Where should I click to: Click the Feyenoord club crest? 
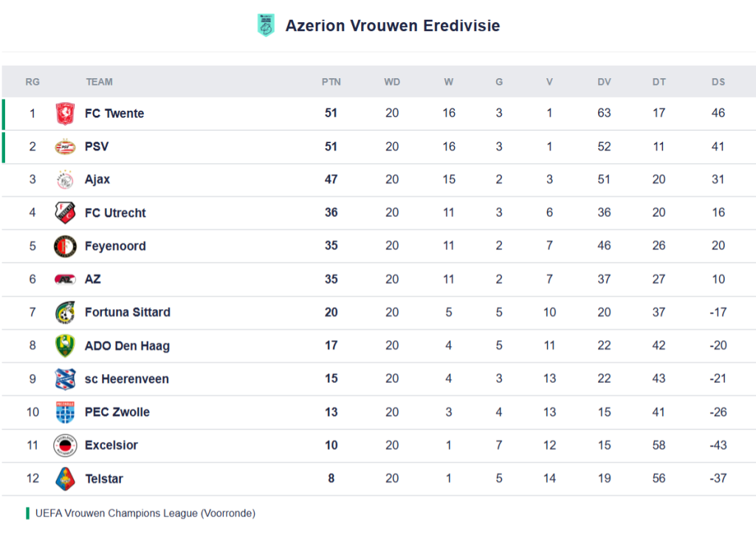tap(65, 246)
